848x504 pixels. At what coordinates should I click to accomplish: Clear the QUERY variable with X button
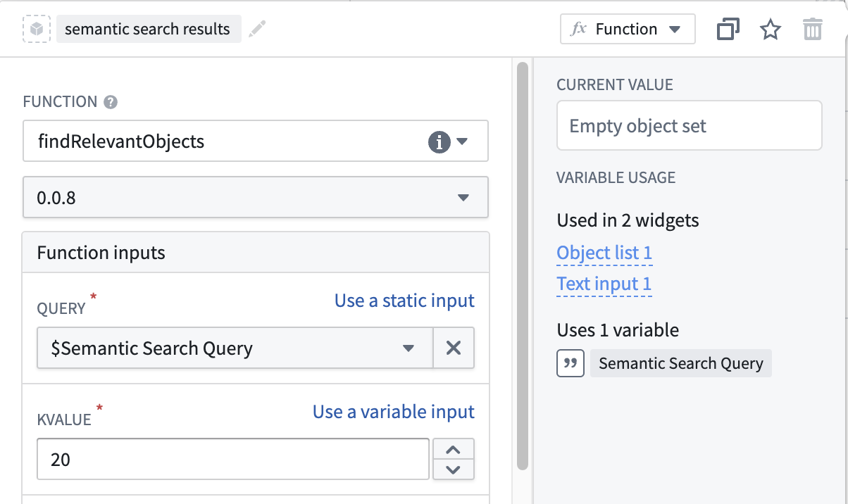(x=454, y=348)
